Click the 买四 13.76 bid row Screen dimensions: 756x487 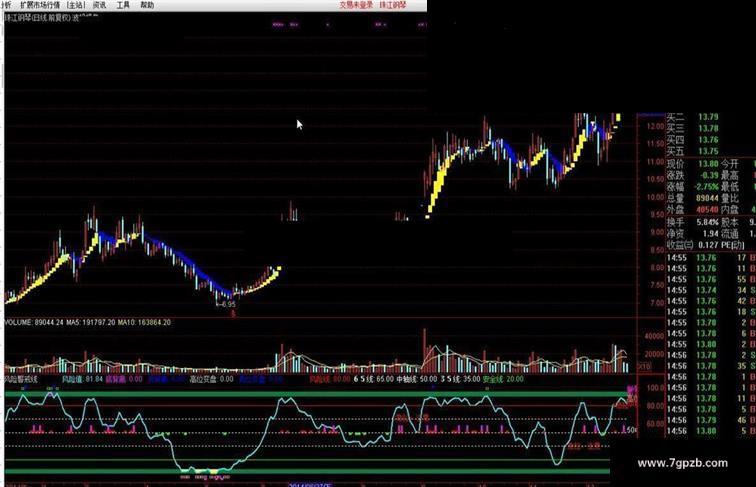tap(692, 140)
